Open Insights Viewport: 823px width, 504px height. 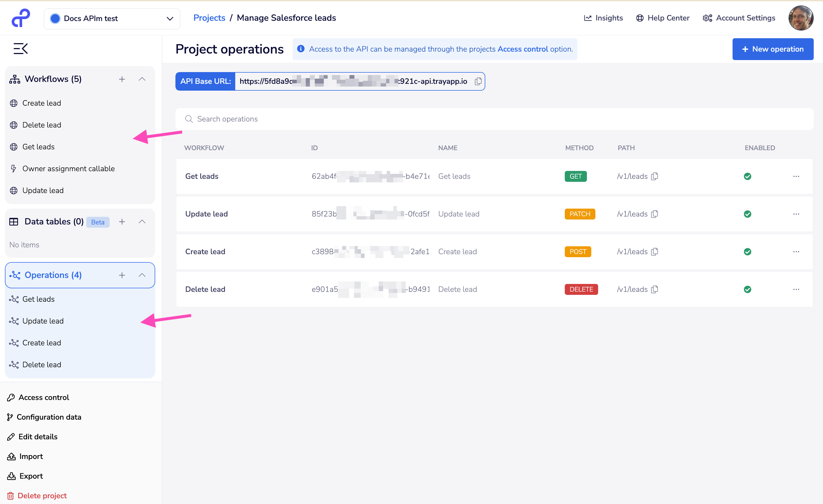[x=603, y=18]
